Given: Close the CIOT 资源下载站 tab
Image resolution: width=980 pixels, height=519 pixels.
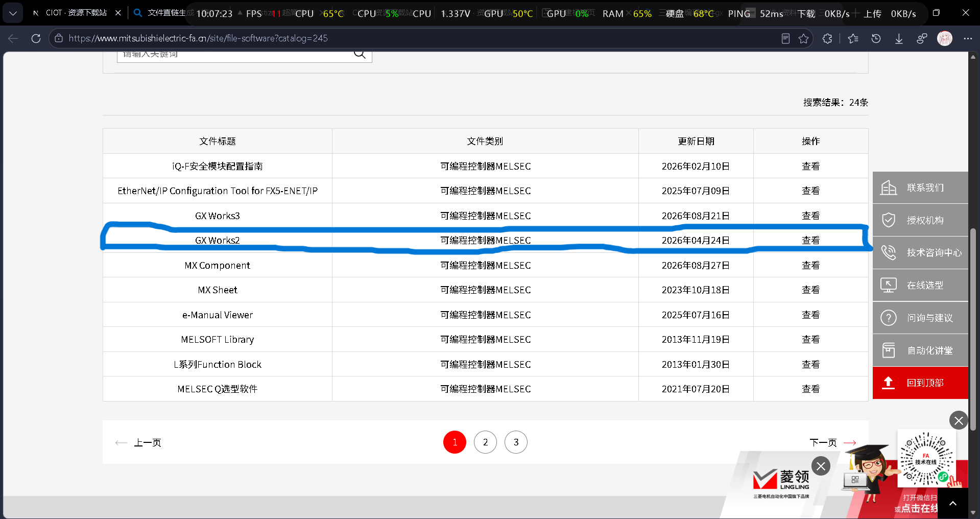Looking at the screenshot, I should pos(118,13).
